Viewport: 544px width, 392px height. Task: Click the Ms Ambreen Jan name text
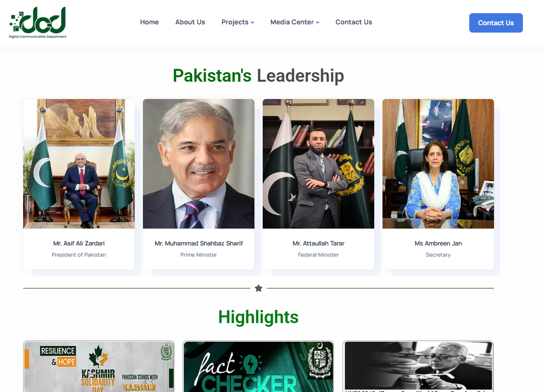(x=438, y=243)
